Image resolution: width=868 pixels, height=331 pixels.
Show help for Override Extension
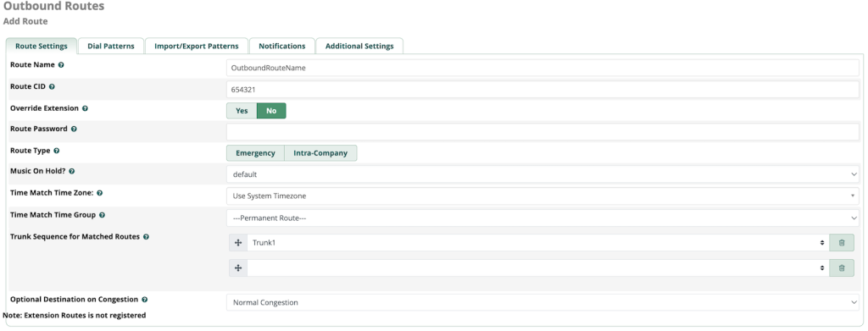pos(85,109)
